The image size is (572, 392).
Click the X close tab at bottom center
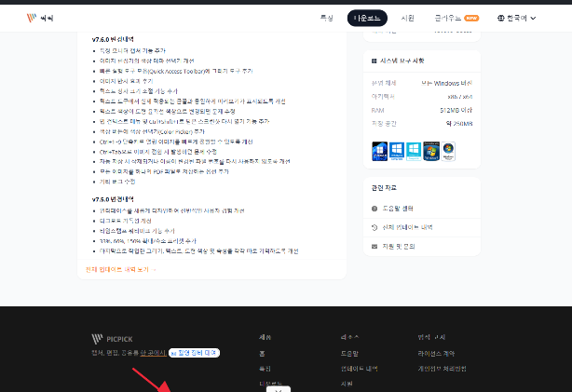[x=279, y=389]
